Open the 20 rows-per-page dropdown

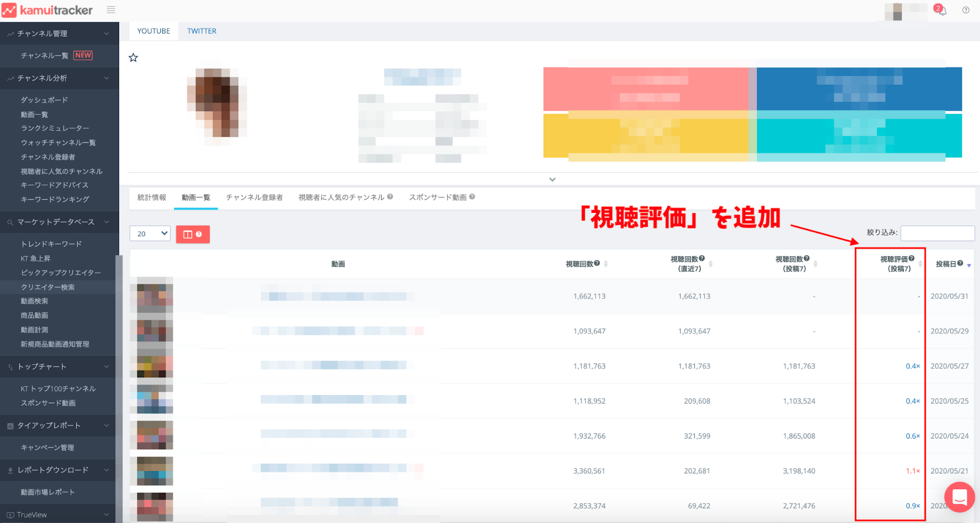point(150,234)
